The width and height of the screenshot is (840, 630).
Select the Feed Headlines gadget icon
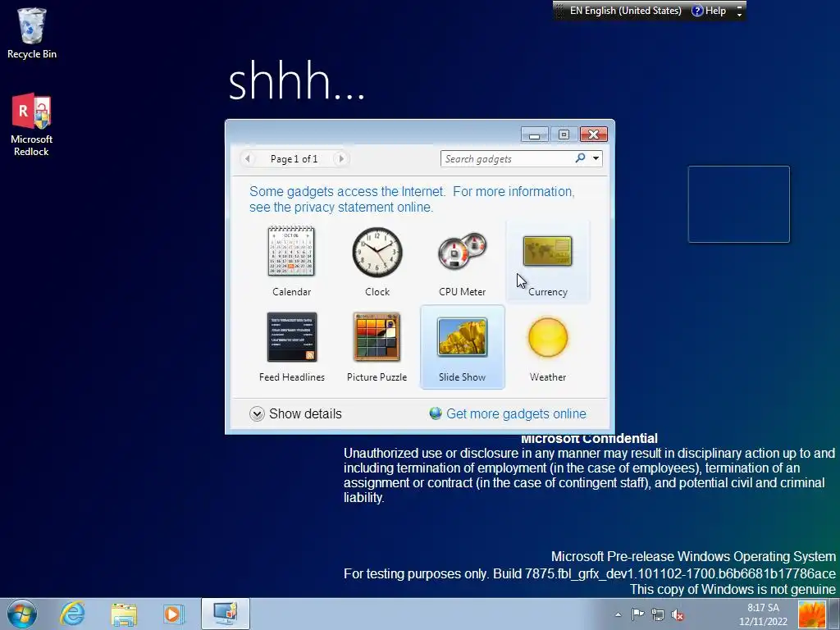(292, 337)
